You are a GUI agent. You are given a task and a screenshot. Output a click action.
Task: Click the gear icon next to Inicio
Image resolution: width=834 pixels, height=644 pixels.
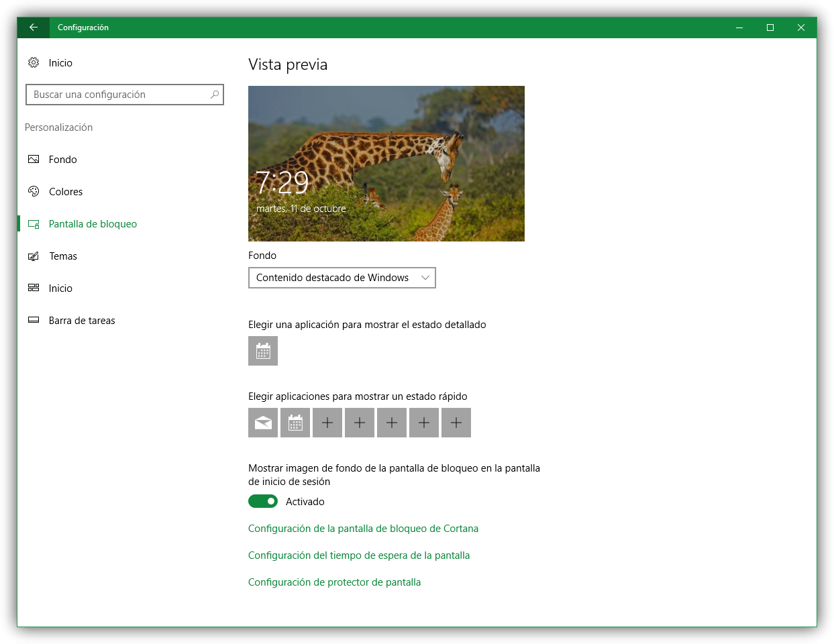point(34,62)
